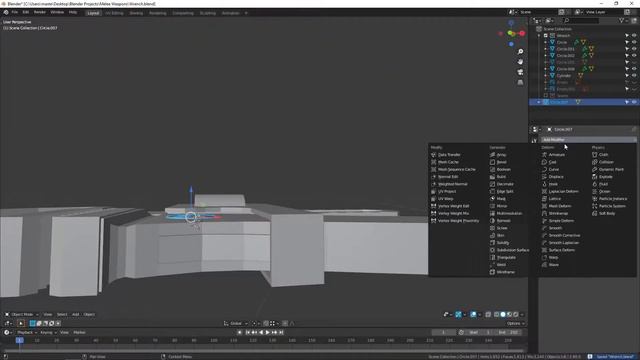Add the Edge Split modifier
640x360 pixels.
point(502,191)
